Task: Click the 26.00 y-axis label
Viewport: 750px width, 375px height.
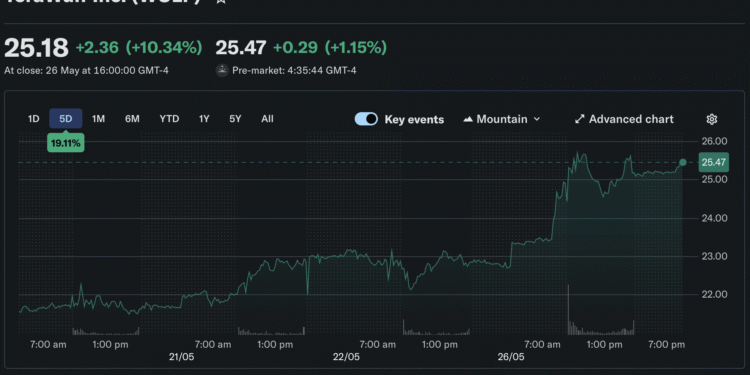Action: click(x=715, y=141)
